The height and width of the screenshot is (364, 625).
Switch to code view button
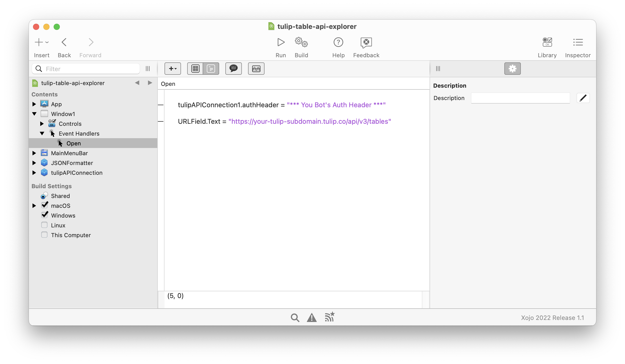coord(211,69)
